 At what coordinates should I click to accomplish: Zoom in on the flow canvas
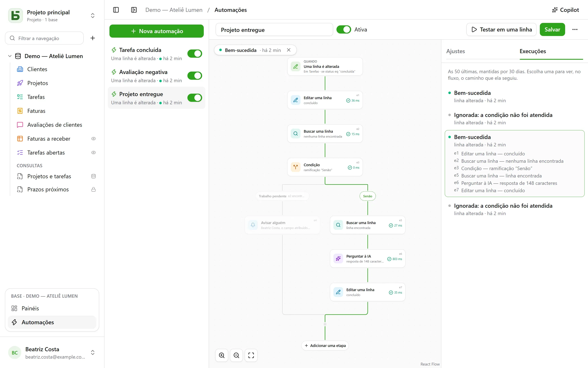tap(222, 355)
